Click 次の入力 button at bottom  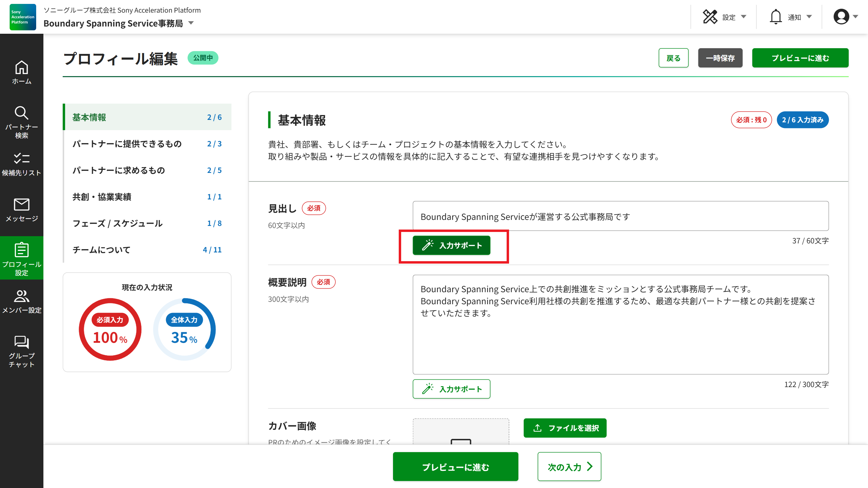[569, 467]
